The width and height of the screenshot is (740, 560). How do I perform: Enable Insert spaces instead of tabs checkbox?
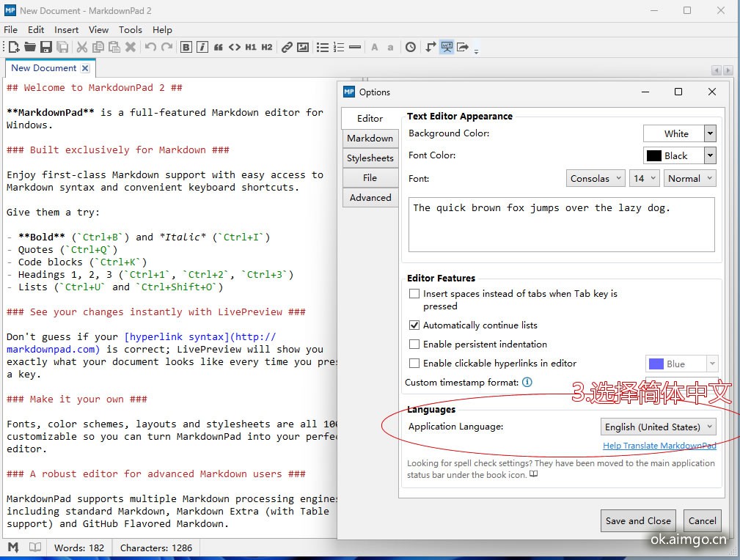click(x=414, y=294)
